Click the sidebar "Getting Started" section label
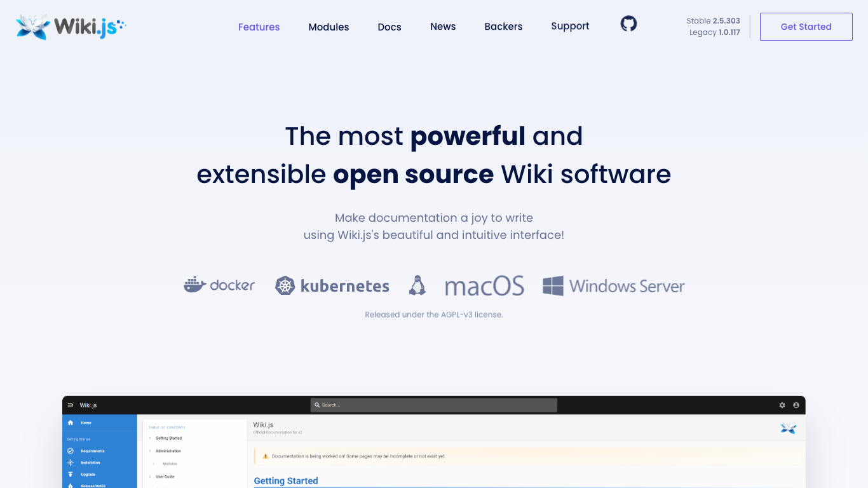Screen dimensions: 868x488 click(x=79, y=439)
